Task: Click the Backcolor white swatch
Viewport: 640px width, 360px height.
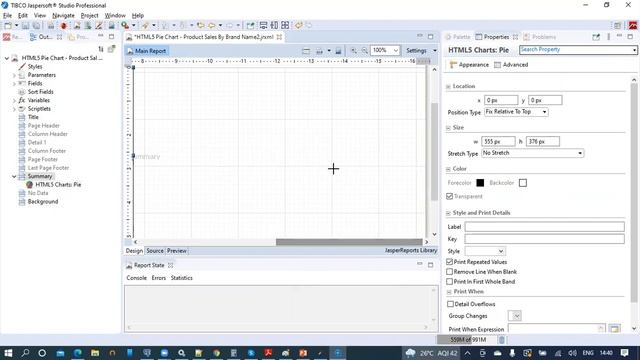Action: click(x=523, y=182)
